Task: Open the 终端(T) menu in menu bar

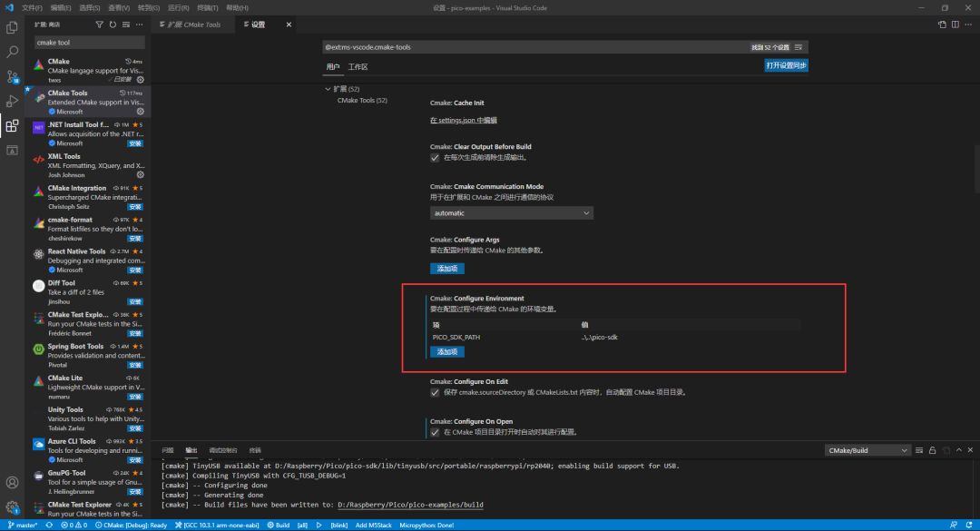Action: pyautogui.click(x=206, y=7)
